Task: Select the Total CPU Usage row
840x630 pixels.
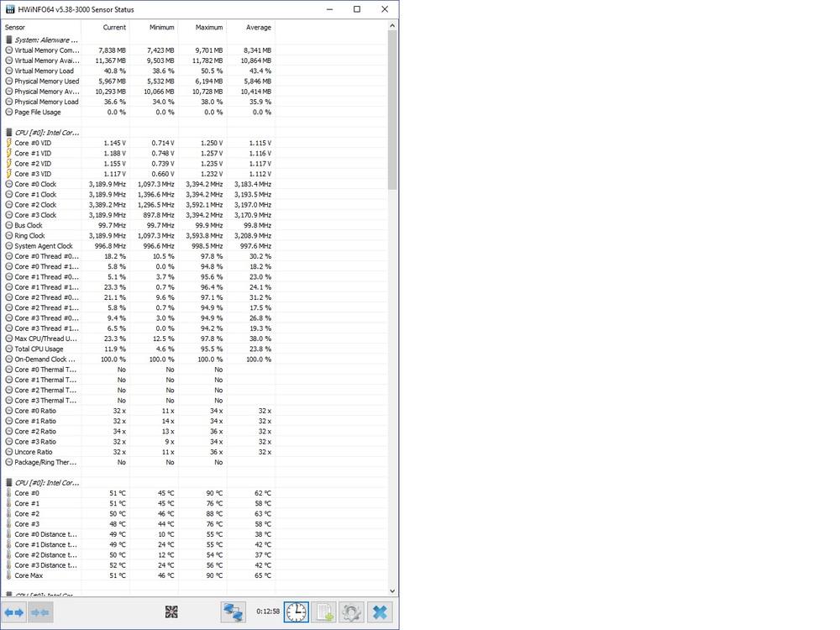Action: coord(39,349)
